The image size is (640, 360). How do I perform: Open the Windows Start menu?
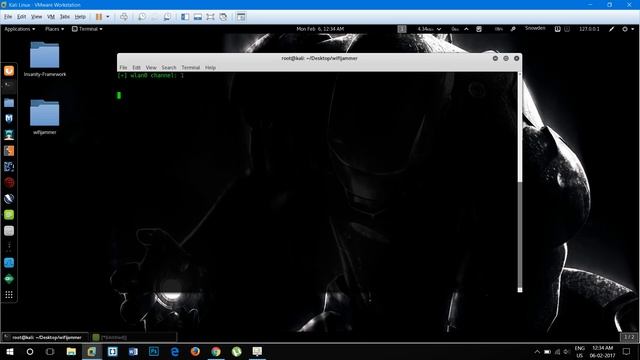(x=10, y=351)
